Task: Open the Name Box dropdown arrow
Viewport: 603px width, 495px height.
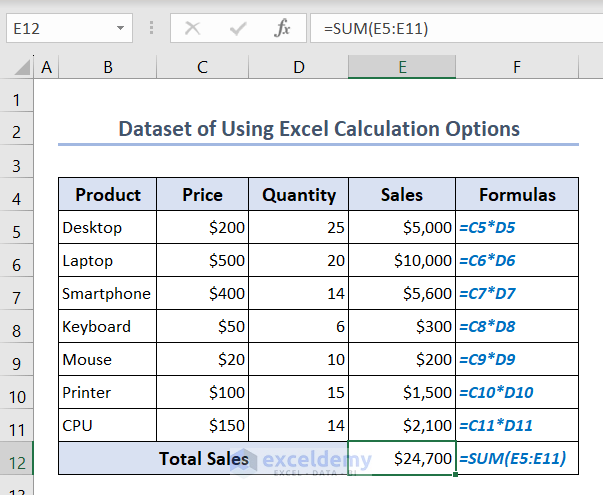Action: tap(121, 28)
